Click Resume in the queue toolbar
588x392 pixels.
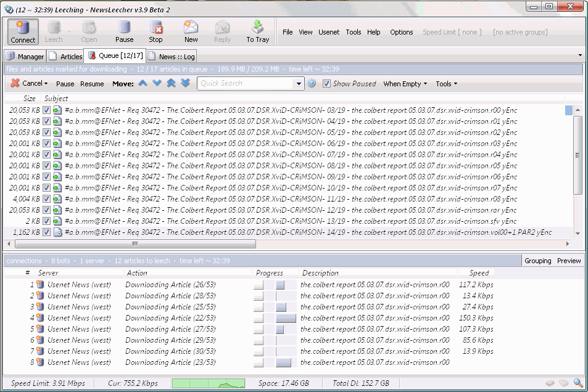[92, 84]
